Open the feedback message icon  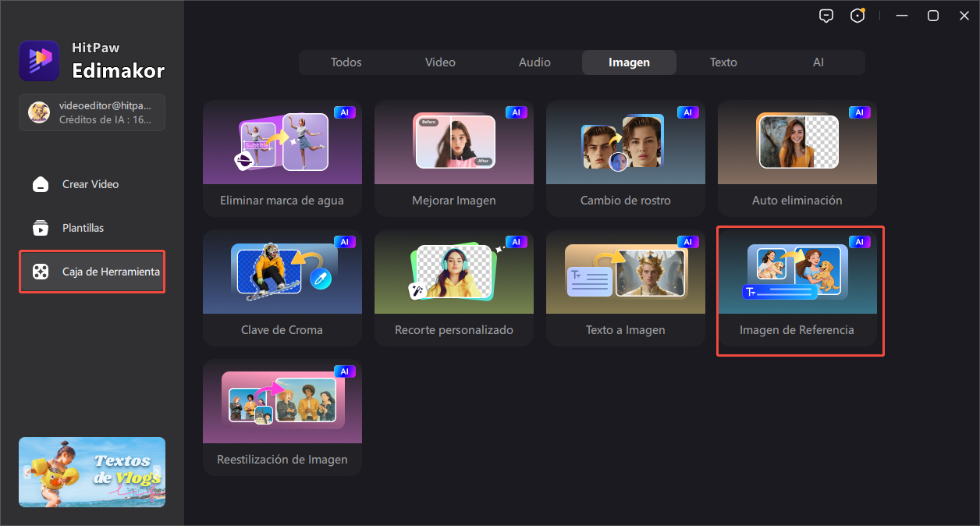826,16
